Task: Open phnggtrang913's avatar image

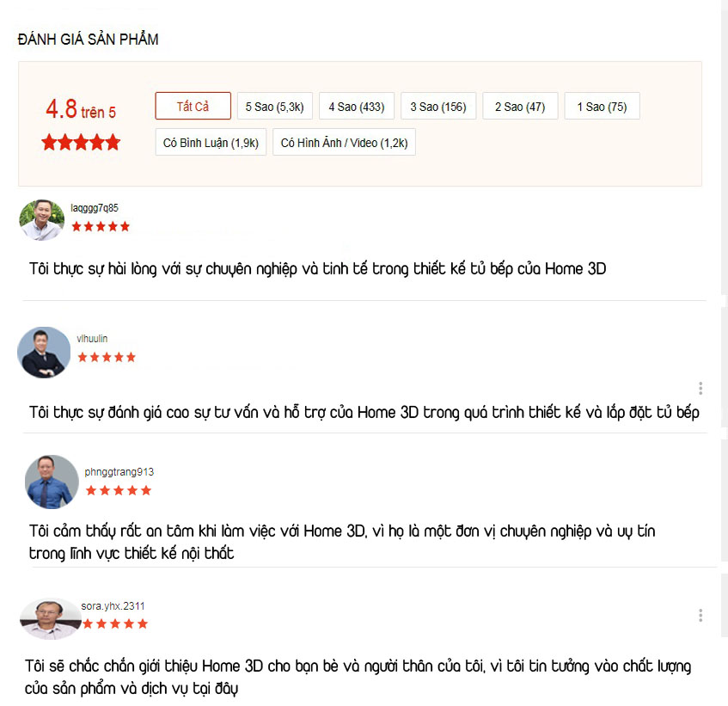Action: [x=52, y=482]
